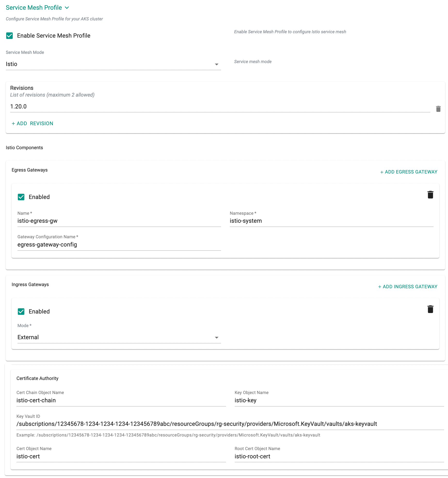The image size is (448, 478).
Task: Remove the egress gateway with trash icon
Action: point(430,195)
